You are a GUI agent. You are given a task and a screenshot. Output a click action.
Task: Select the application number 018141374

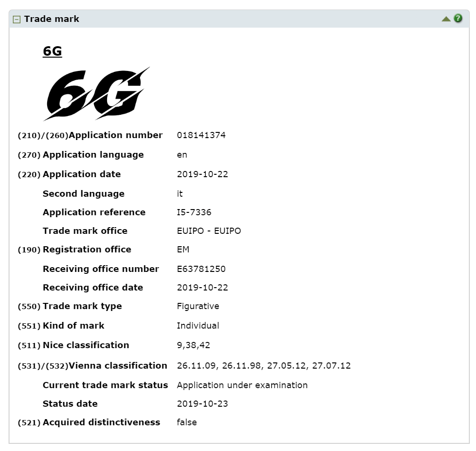coord(201,135)
